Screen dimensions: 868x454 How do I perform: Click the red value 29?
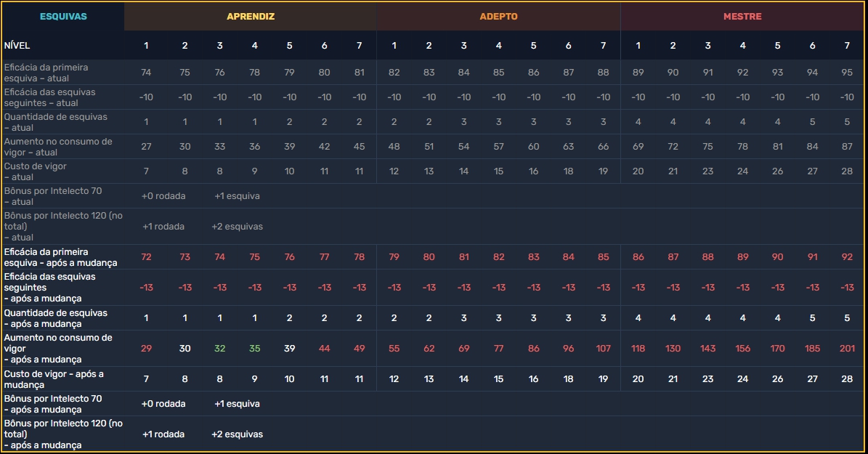[x=146, y=348]
